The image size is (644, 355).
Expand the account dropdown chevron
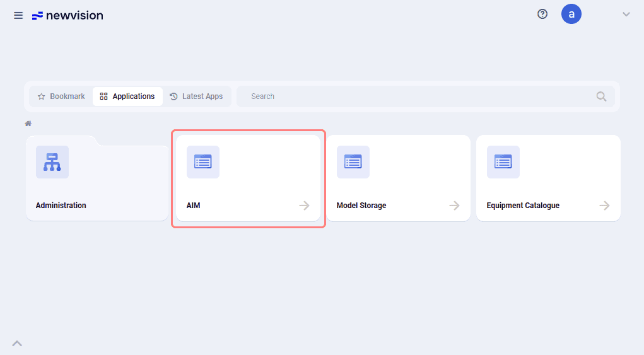click(626, 15)
